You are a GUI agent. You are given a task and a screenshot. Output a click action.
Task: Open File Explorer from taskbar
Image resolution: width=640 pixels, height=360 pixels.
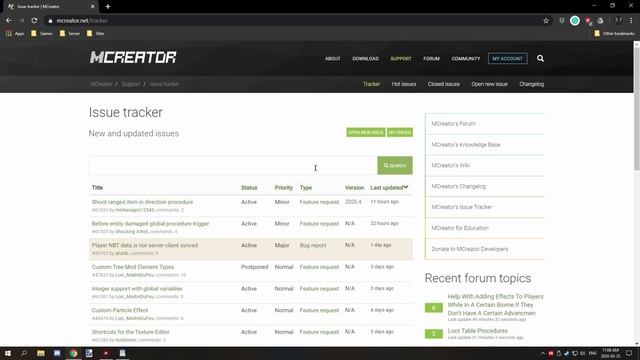41,353
